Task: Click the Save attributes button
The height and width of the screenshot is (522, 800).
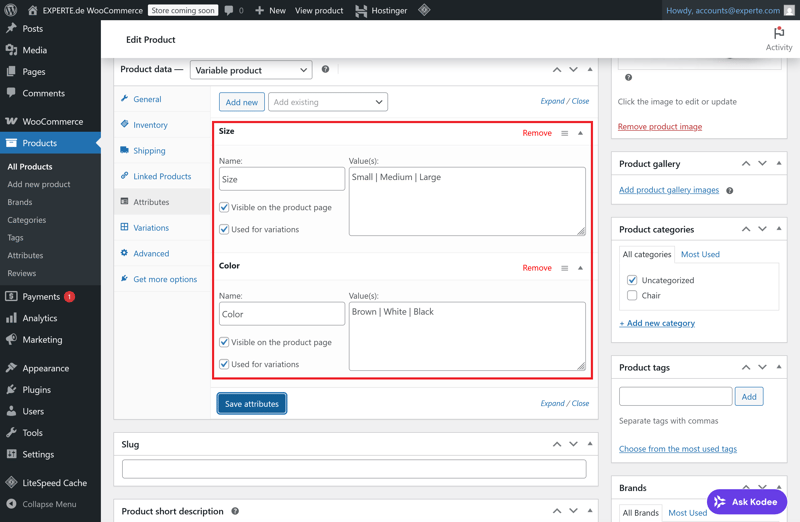Action: 252,404
